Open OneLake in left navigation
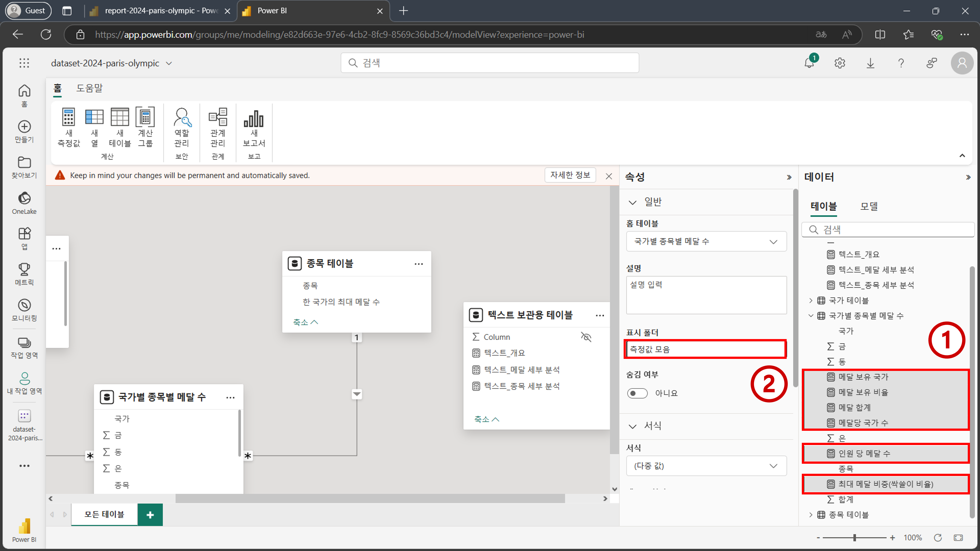 tap(24, 203)
